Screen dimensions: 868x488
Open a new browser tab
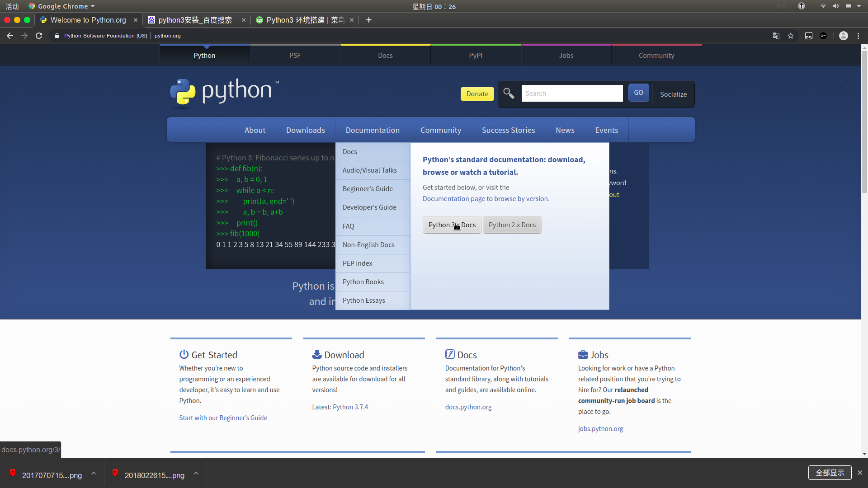click(x=369, y=20)
